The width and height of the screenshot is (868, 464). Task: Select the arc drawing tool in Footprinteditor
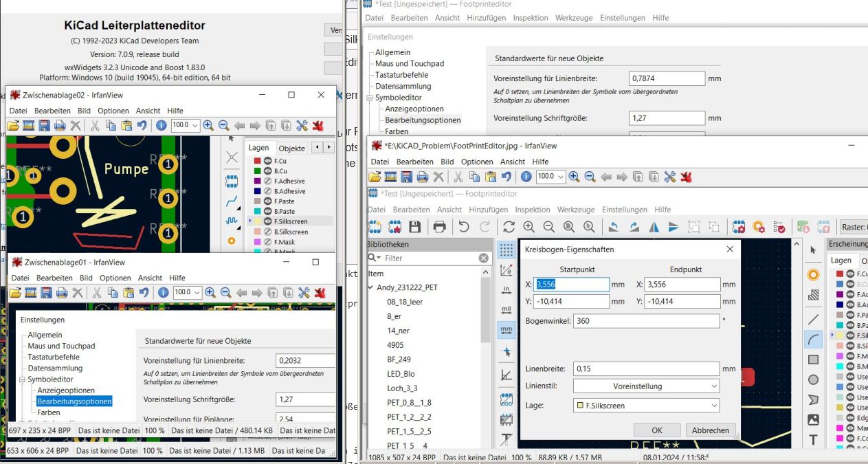(813, 339)
